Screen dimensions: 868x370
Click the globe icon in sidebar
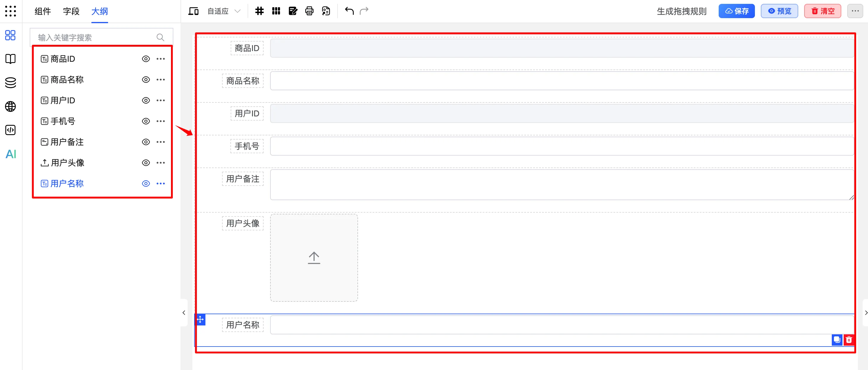[x=10, y=107]
